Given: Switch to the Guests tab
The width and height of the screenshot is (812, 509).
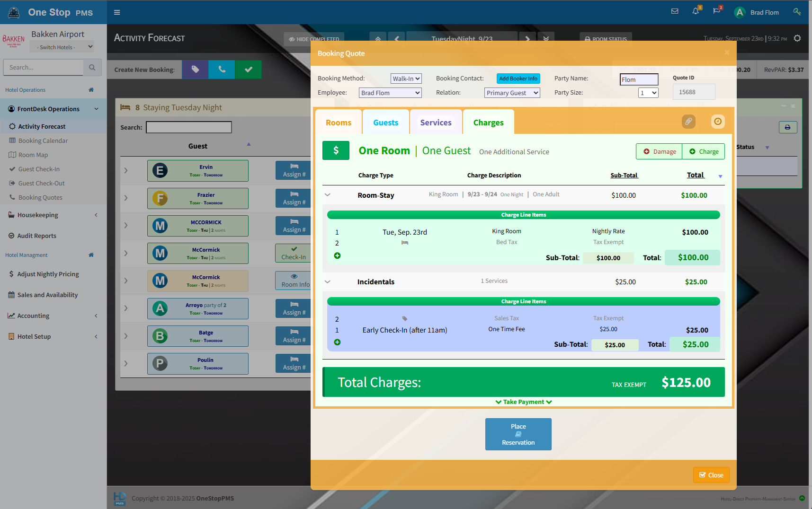Looking at the screenshot, I should coord(385,123).
